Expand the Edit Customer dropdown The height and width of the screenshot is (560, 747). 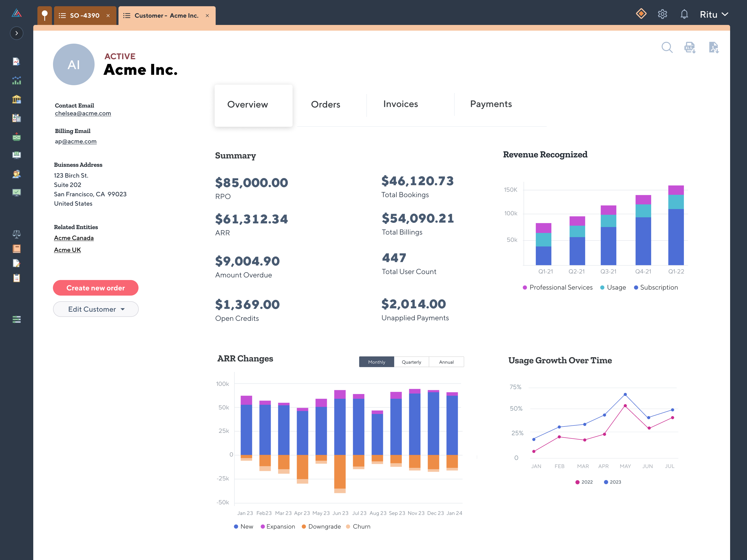pyautogui.click(x=96, y=309)
